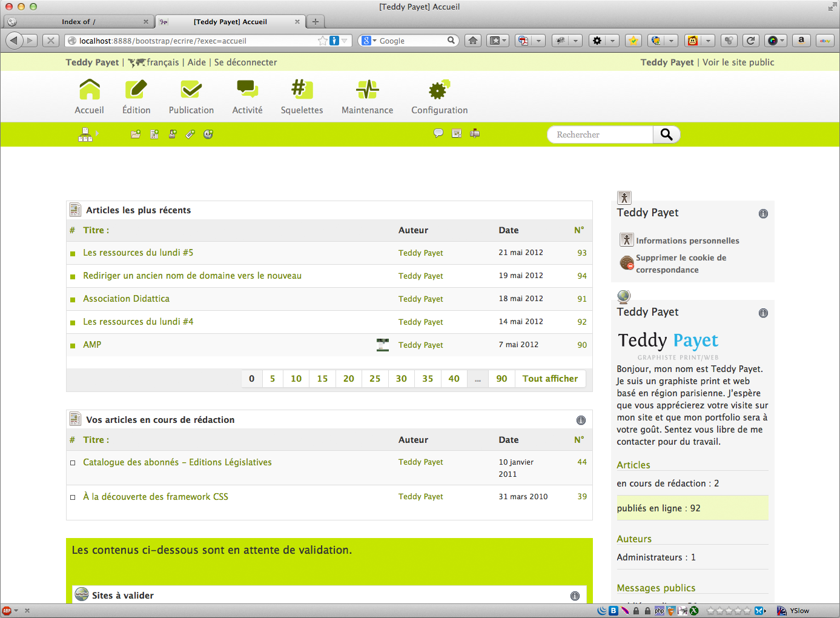This screenshot has width=840, height=618.
Task: Open the URL bar history dropdown arrow
Action: (x=345, y=41)
